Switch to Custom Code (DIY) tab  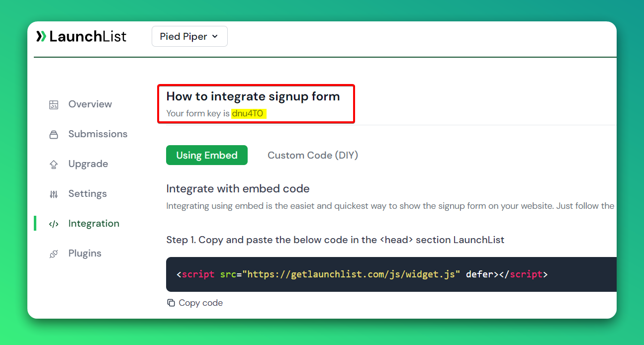pyautogui.click(x=313, y=155)
